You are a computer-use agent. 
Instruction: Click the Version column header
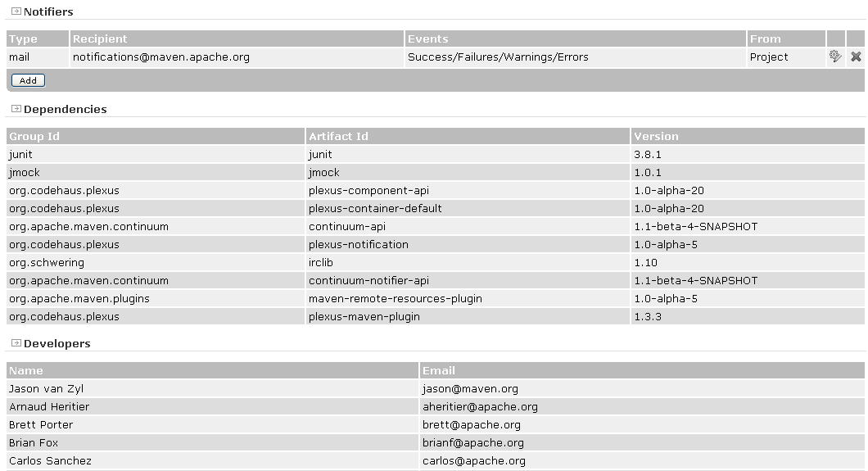click(656, 136)
